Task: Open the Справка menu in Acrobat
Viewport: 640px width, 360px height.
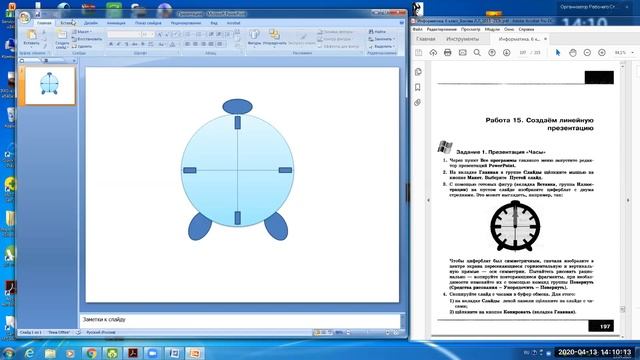Action: 526,29
